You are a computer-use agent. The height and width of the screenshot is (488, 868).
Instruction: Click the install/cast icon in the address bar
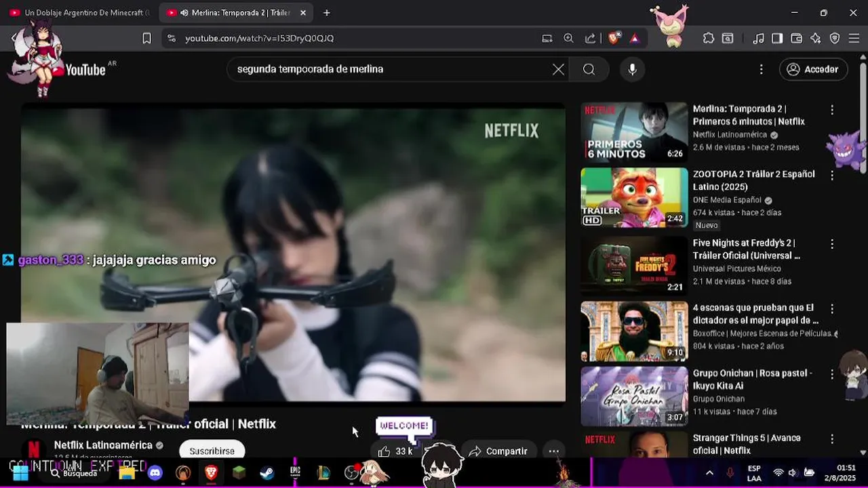[x=547, y=39]
